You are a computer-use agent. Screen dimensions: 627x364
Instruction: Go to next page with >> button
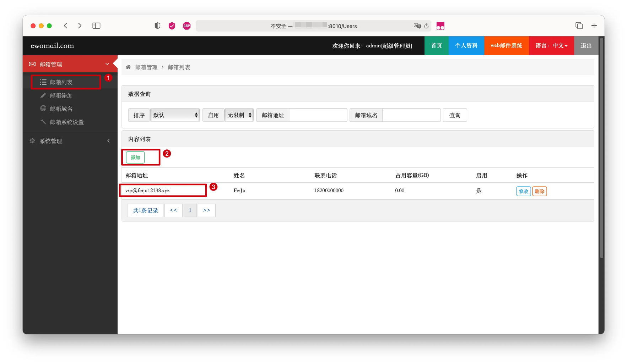click(x=206, y=210)
